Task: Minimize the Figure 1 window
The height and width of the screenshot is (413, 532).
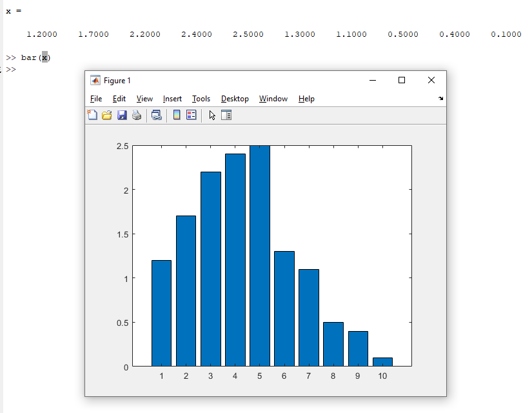Action: (x=373, y=80)
